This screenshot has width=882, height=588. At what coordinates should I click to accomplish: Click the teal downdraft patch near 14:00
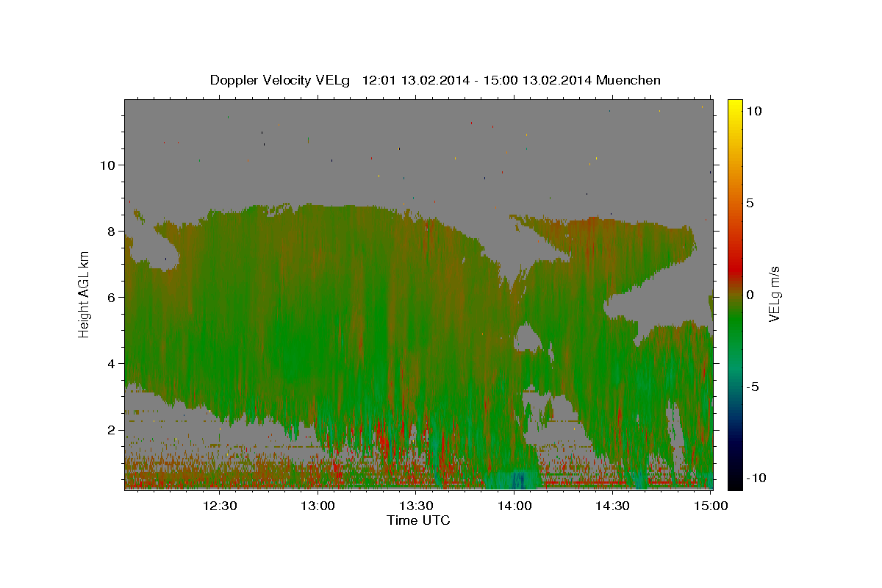pos(514,479)
